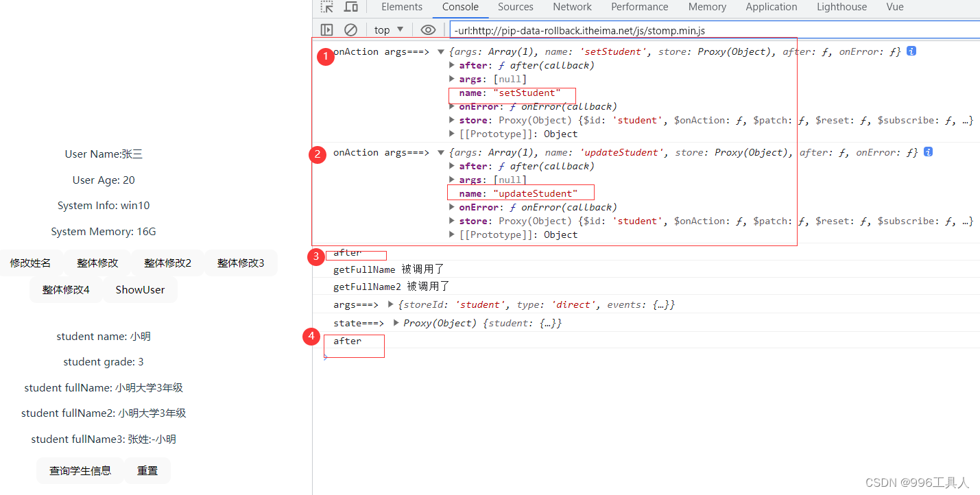Image resolution: width=980 pixels, height=495 pixels.
Task: Open the Sources tab
Action: pos(516,7)
